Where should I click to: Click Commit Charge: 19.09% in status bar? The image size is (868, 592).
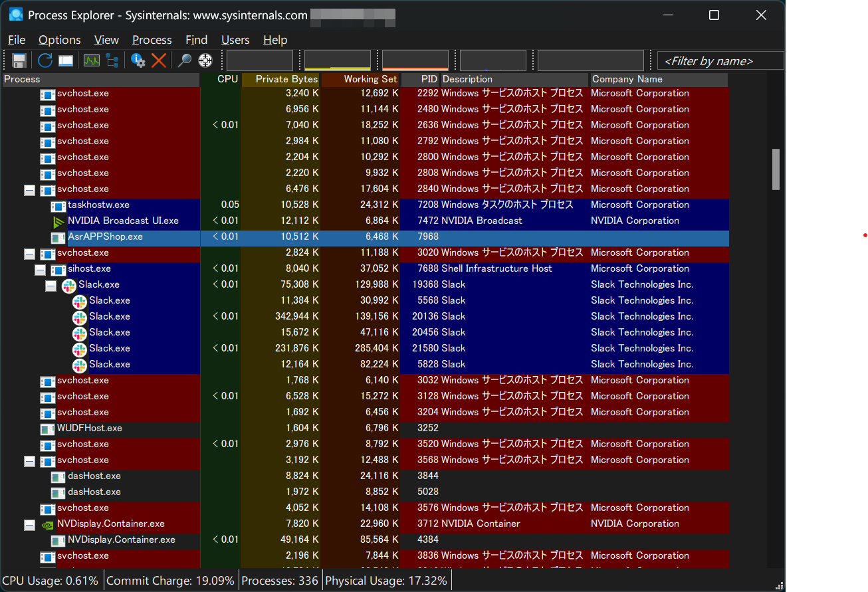170,581
